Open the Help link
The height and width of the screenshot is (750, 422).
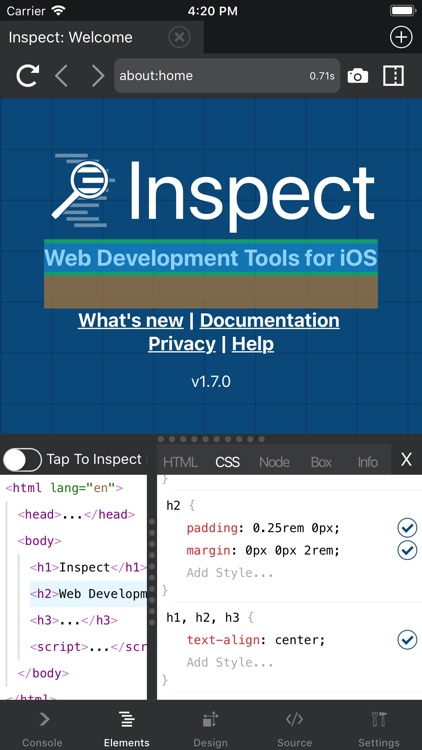click(x=253, y=344)
